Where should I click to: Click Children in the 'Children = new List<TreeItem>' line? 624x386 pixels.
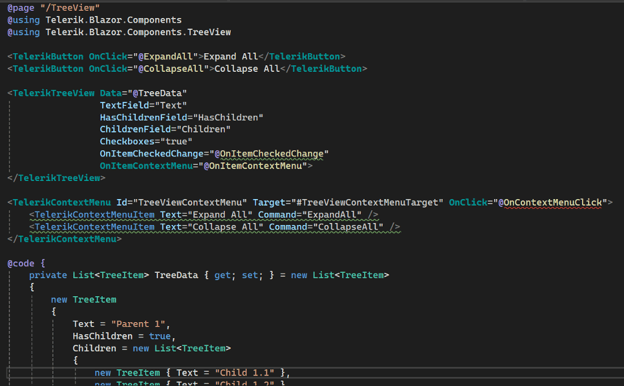(x=94, y=349)
